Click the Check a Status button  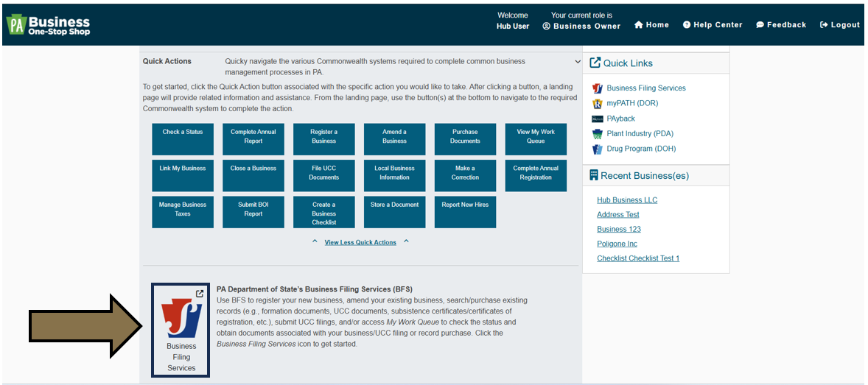point(183,139)
